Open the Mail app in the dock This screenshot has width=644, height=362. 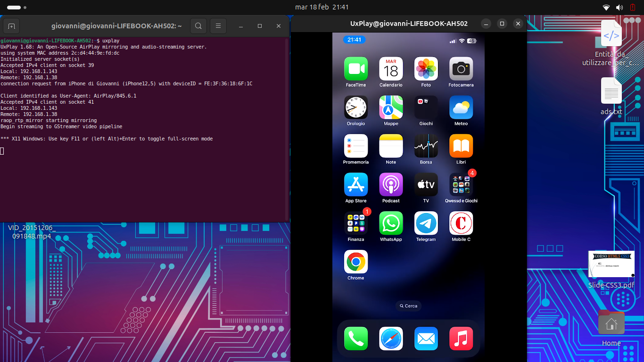(x=426, y=338)
